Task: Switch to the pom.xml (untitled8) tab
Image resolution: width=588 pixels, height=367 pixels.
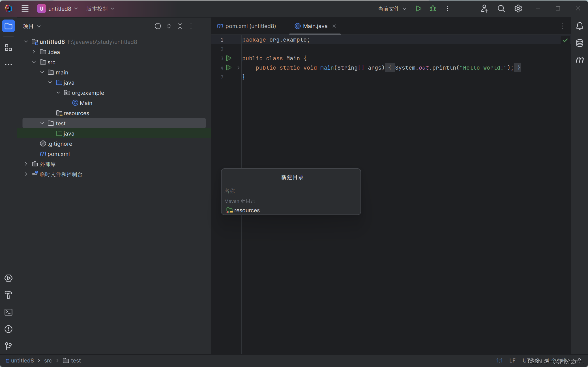Action: pos(246,26)
